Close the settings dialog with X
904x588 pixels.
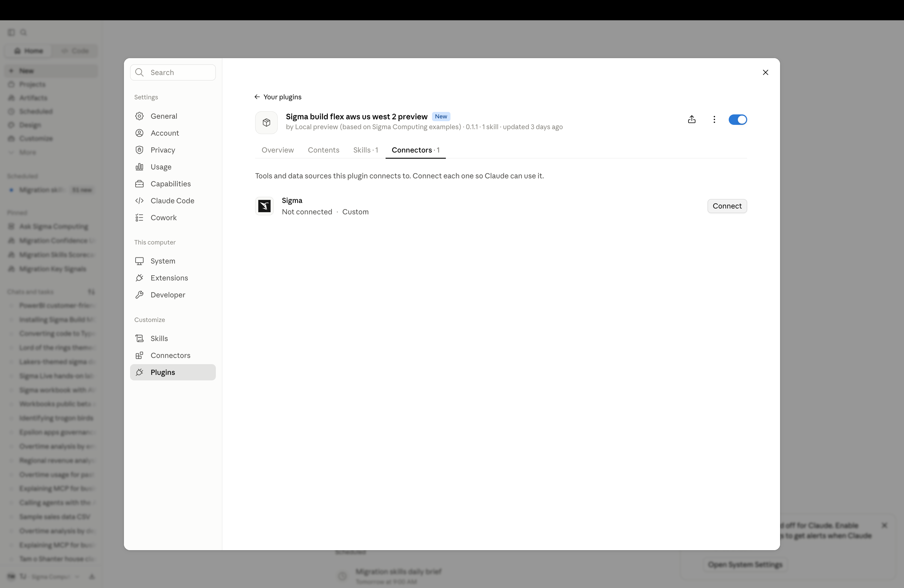[765, 73]
